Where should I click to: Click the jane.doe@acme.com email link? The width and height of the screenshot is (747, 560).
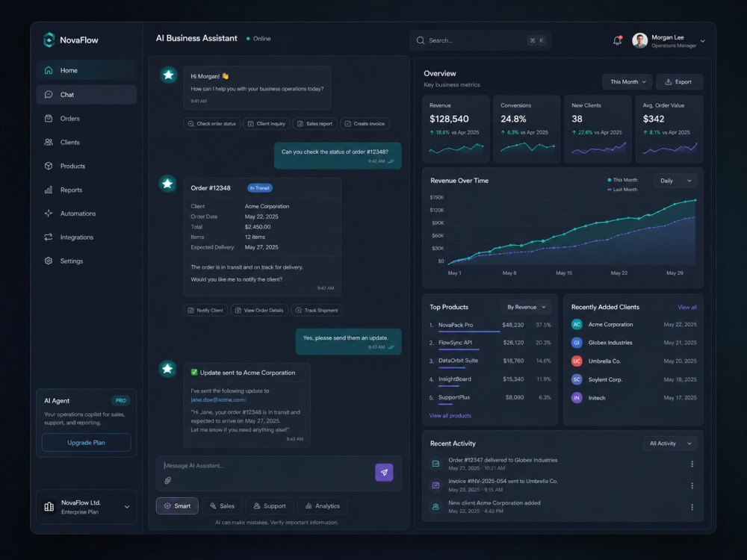coord(217,400)
